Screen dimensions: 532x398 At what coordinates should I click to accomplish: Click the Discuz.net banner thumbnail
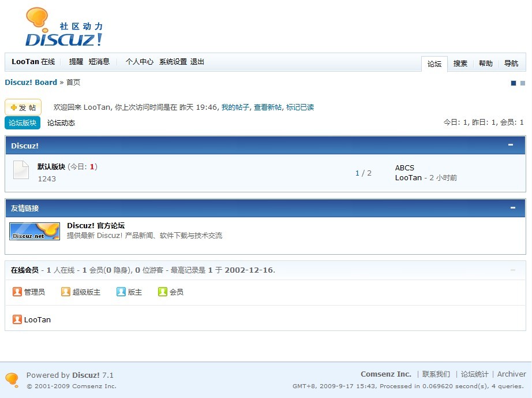35,231
